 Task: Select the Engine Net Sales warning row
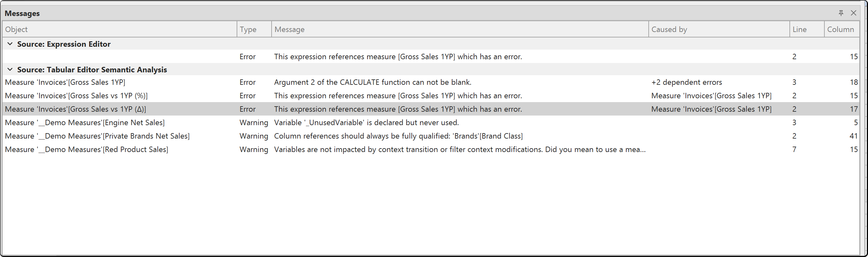click(x=431, y=123)
